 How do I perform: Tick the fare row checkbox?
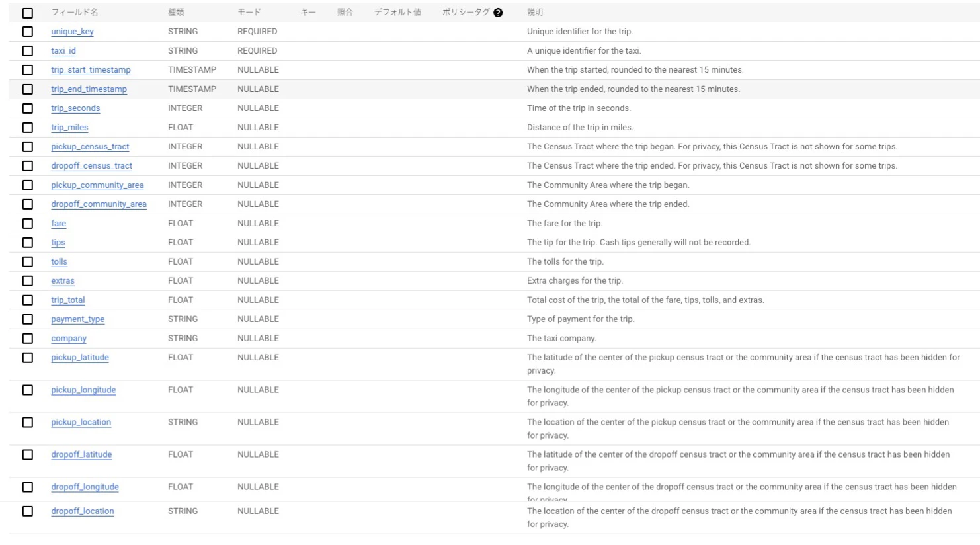(x=27, y=224)
